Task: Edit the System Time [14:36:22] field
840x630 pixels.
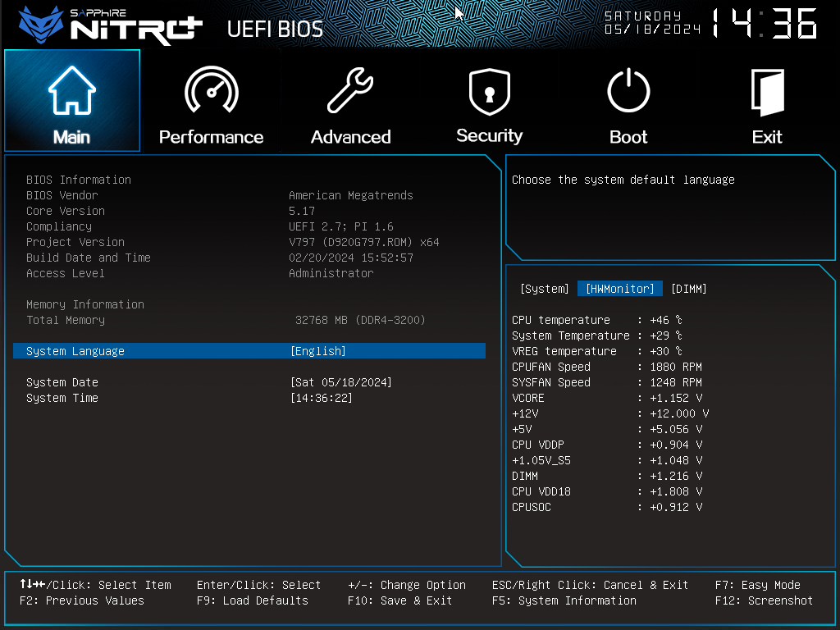Action: pyautogui.click(x=322, y=398)
